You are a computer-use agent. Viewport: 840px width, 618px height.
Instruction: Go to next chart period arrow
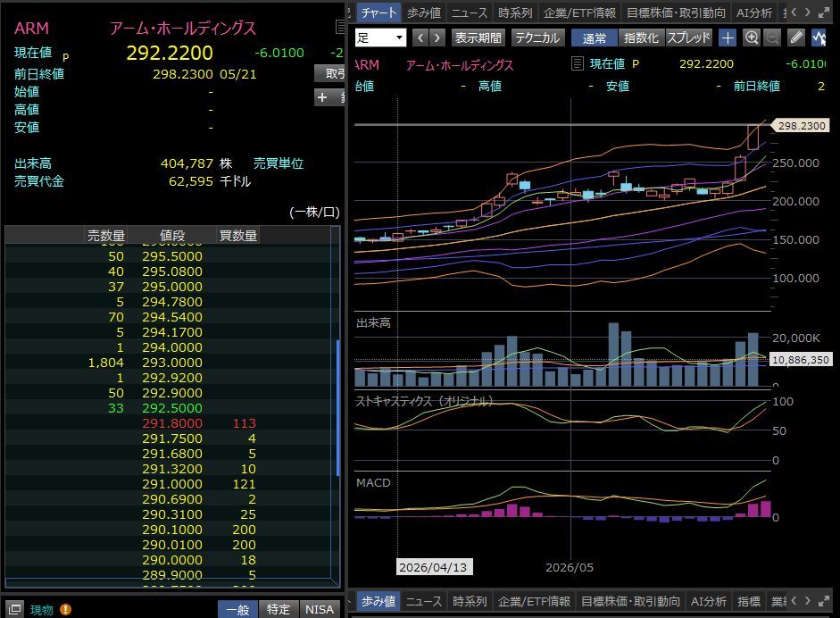[437, 38]
